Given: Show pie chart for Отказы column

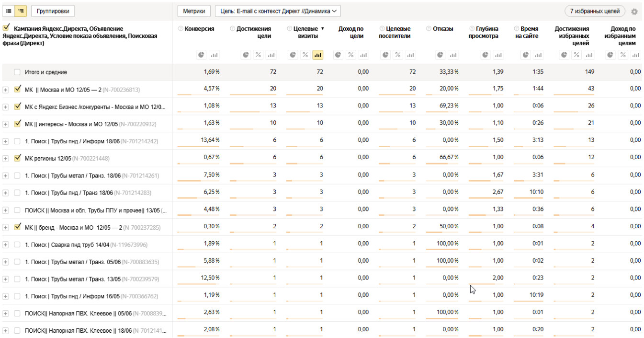Looking at the screenshot, I should click(x=441, y=55).
